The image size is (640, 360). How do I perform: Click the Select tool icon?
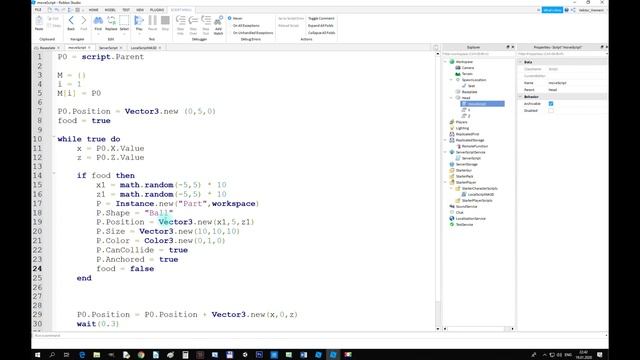tap(124, 20)
